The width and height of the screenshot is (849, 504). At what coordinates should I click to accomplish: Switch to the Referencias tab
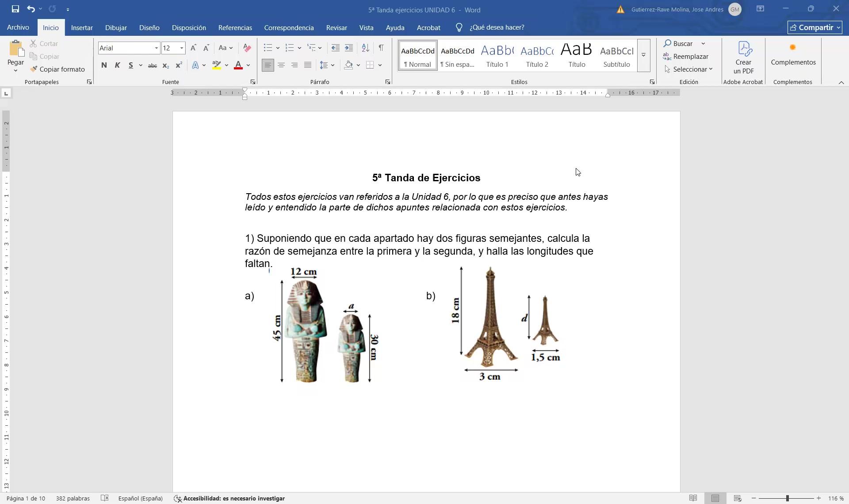235,27
